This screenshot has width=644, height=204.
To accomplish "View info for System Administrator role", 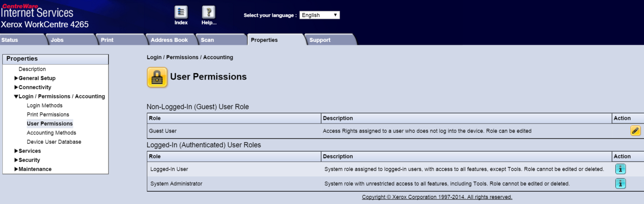I will click(x=620, y=184).
